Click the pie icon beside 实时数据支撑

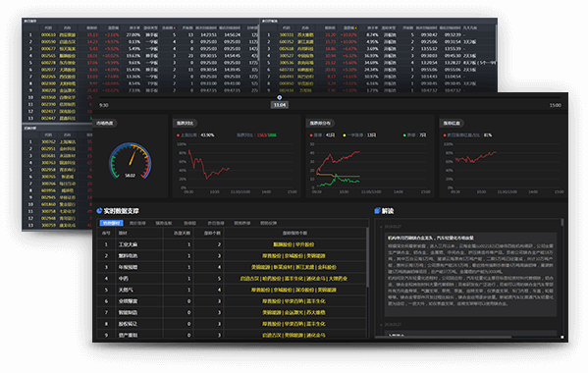point(99,211)
